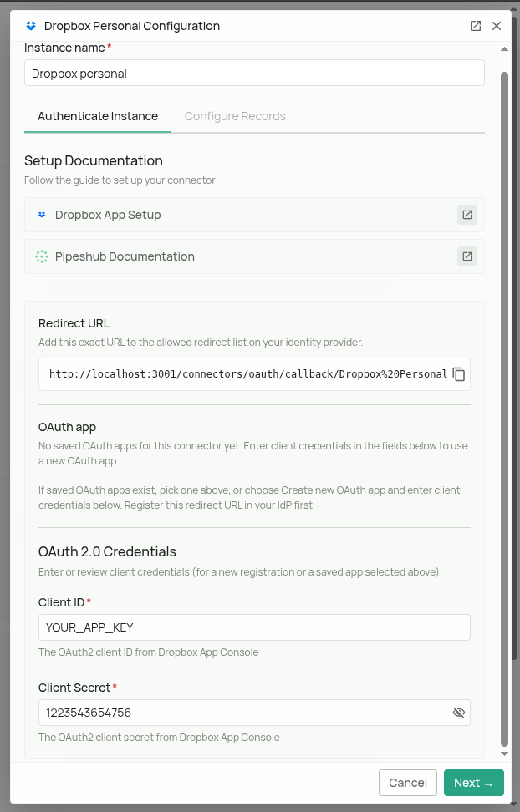
Task: Click the 'OAuth app' heading
Action: 68,427
